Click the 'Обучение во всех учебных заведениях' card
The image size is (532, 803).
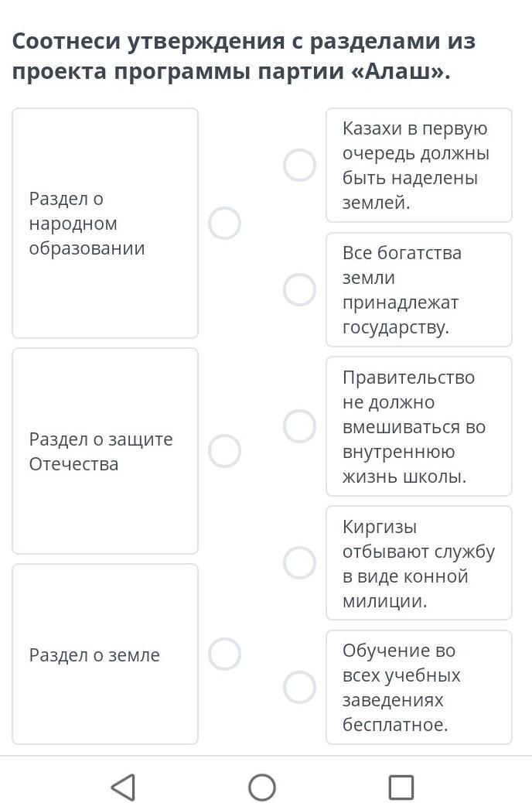pyautogui.click(x=419, y=687)
